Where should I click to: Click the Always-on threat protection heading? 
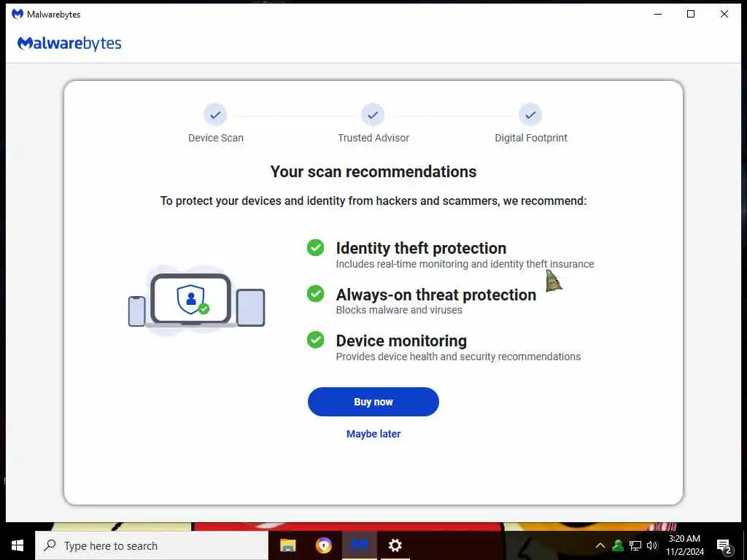[436, 295]
